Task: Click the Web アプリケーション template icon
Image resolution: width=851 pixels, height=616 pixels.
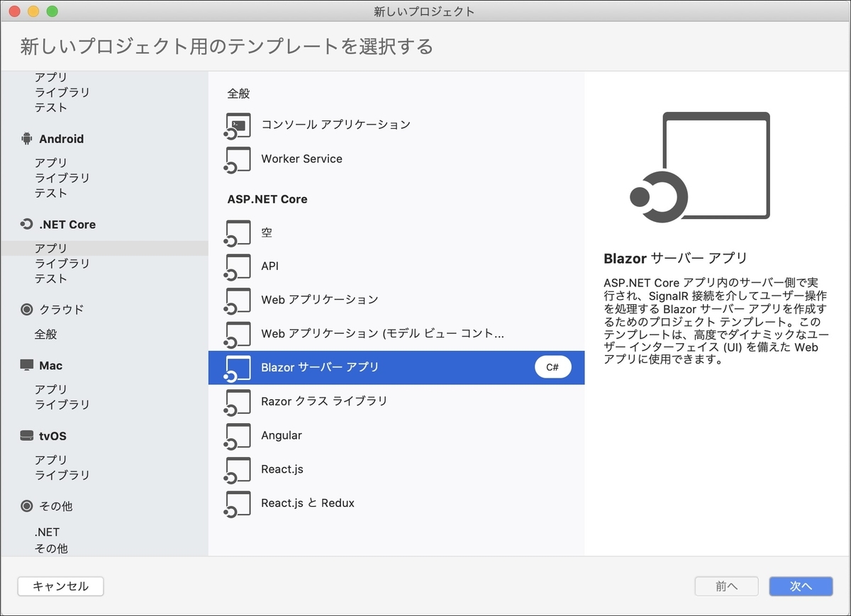Action: [238, 301]
